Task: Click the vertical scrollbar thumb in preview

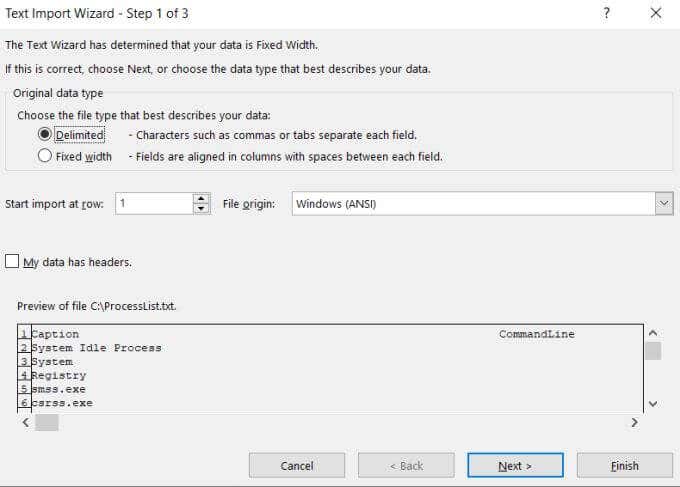Action: (x=652, y=350)
